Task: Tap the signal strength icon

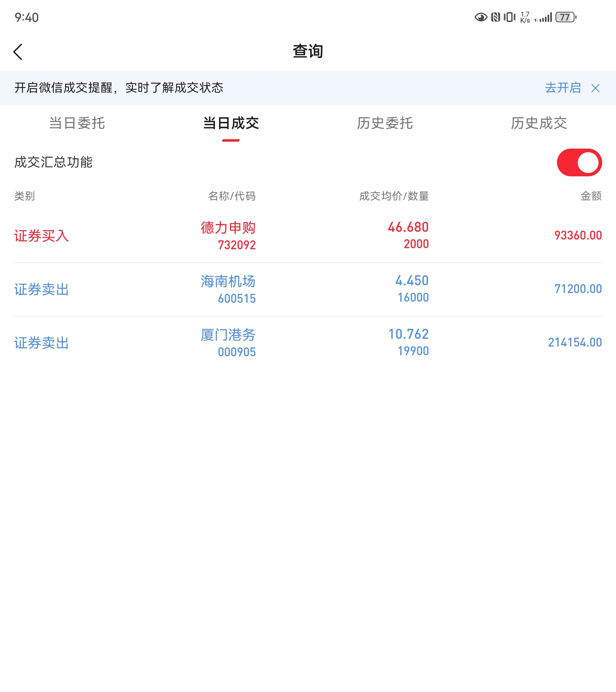Action: click(545, 17)
